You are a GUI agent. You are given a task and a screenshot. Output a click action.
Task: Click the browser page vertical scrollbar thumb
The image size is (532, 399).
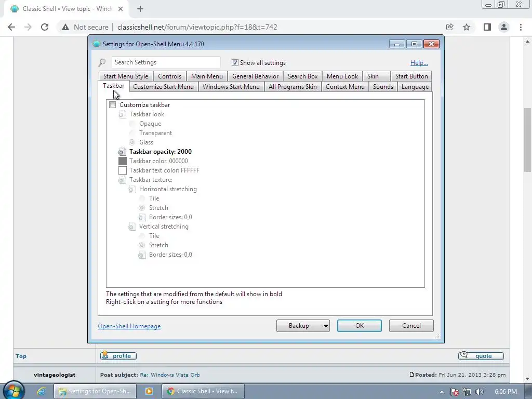pos(527,141)
